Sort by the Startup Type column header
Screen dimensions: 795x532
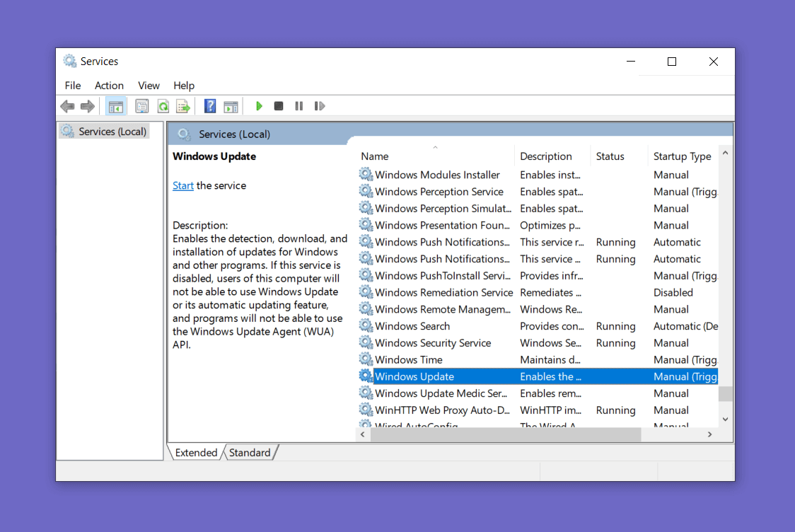tap(683, 156)
